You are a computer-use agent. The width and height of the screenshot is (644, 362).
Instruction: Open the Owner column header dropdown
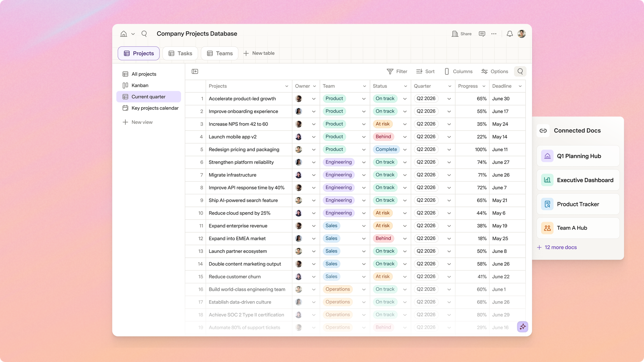click(314, 86)
